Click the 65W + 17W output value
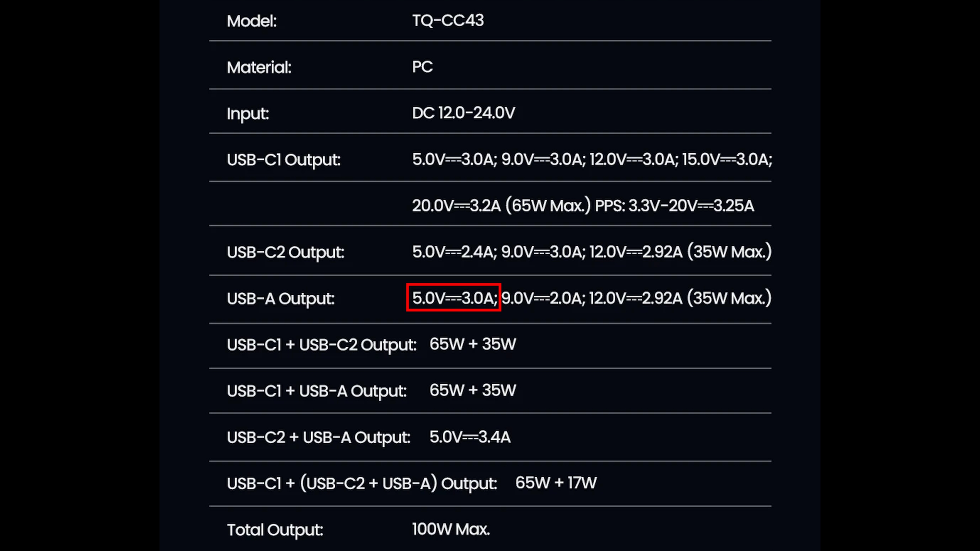The image size is (980, 551). tap(556, 483)
